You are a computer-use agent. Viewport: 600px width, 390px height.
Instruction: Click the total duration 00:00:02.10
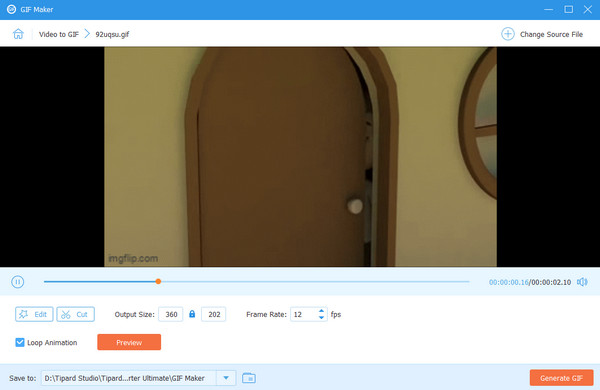point(551,282)
